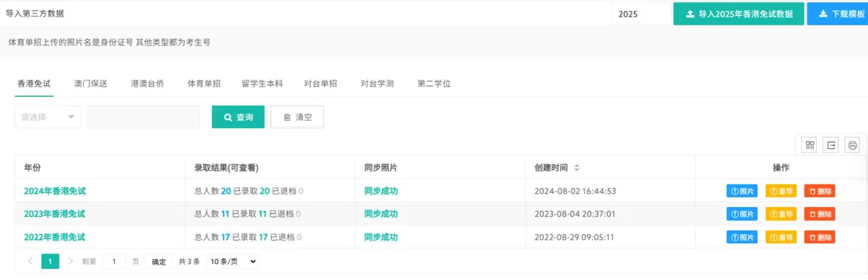
Task: Click timestamp 2024-08-02 16:44:53
Action: 575,191
